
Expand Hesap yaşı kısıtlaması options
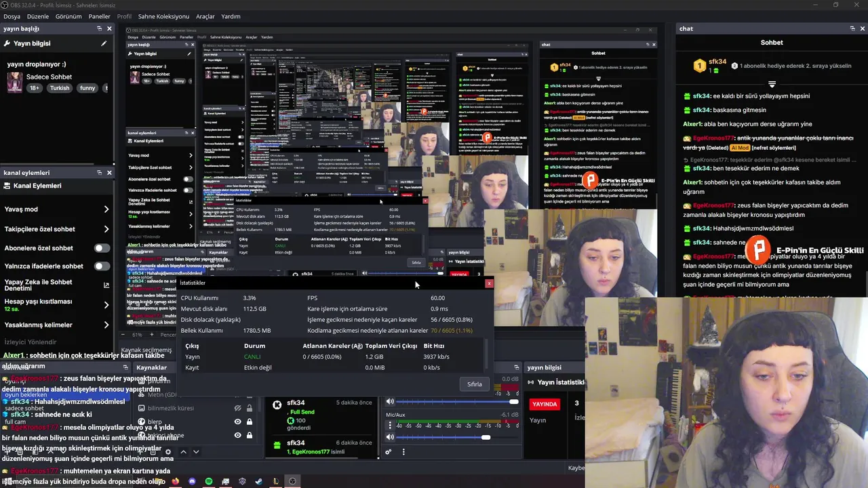pyautogui.click(x=106, y=305)
